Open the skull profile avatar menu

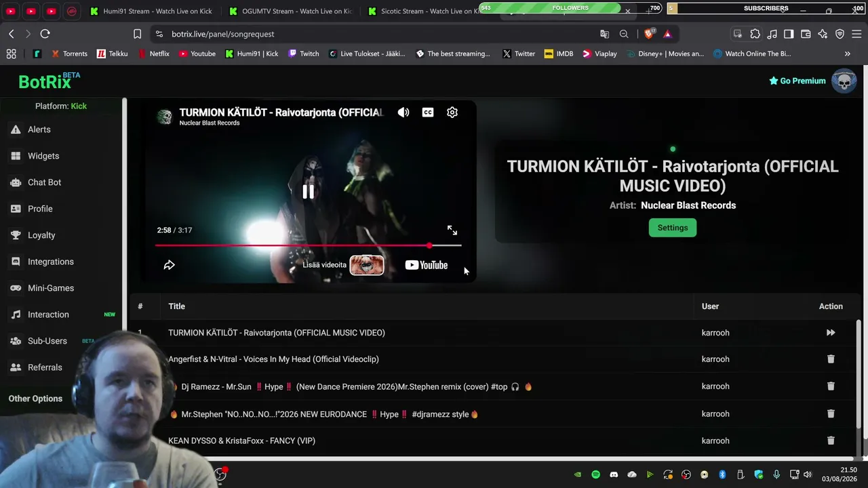(x=844, y=81)
